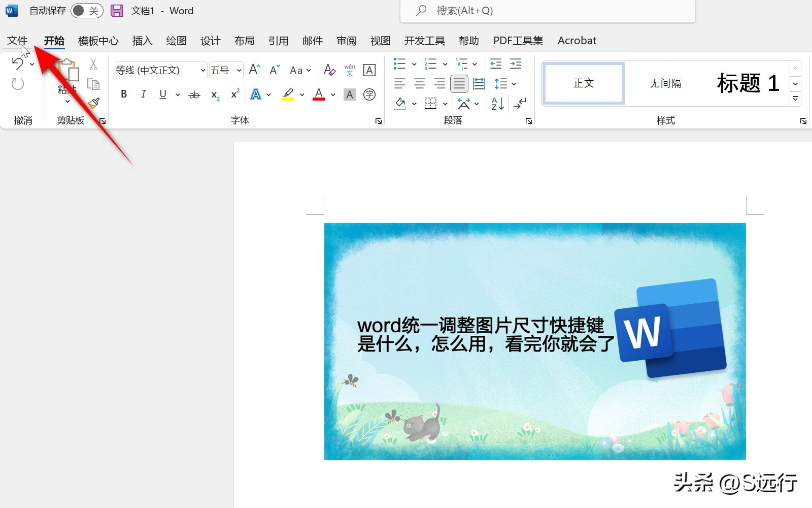Open highlight color dropdown arrow
812x508 pixels.
click(x=302, y=94)
